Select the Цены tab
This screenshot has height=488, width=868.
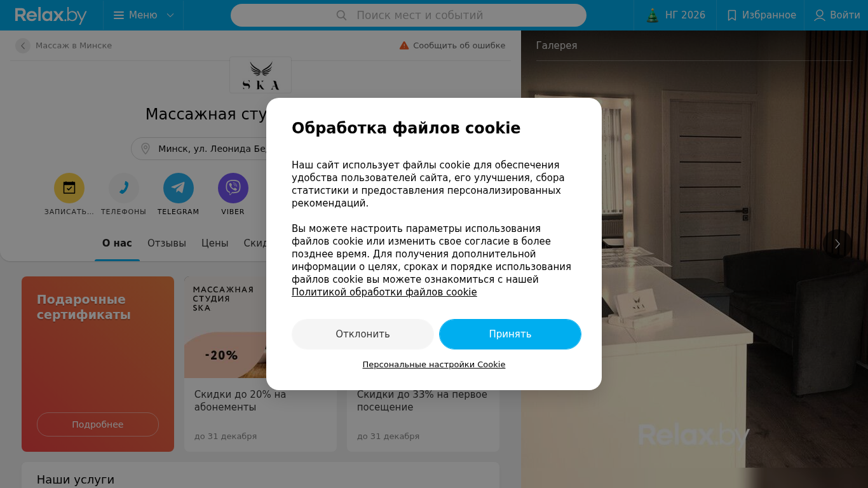215,243
